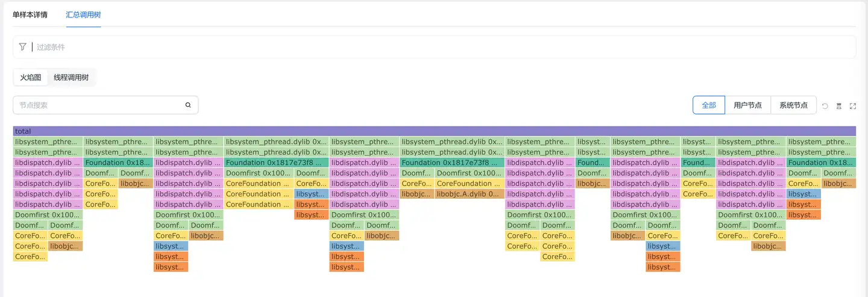Viewport: 868px width, 297px height.
Task: Open the 单样本详情 tab
Action: 30,14
